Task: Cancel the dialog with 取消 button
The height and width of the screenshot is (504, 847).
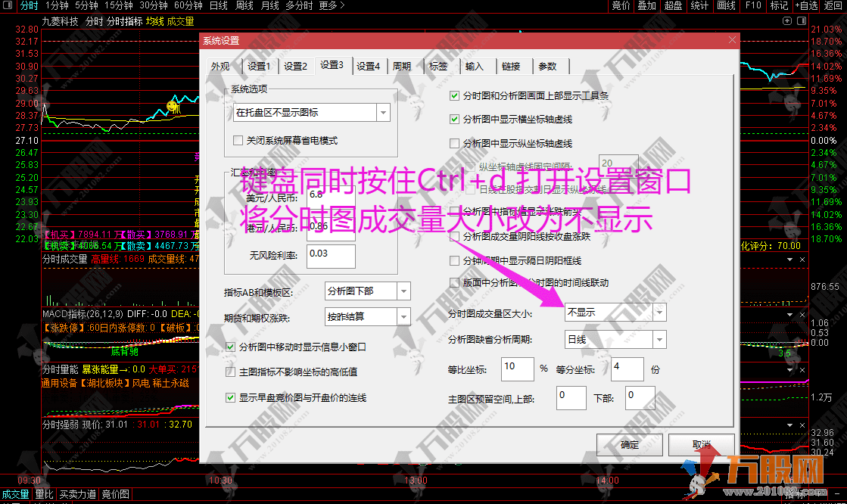Action: click(x=701, y=444)
